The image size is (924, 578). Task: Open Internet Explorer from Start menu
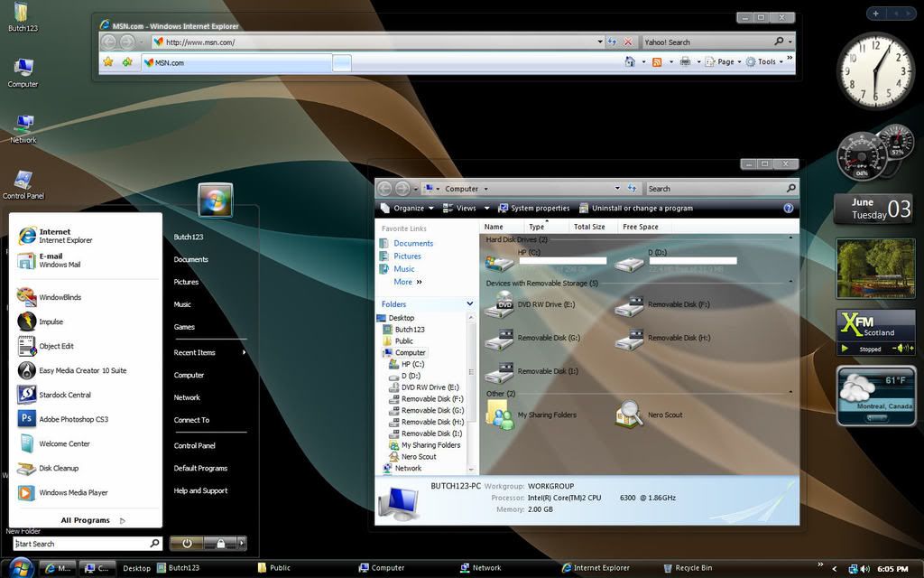(55, 236)
